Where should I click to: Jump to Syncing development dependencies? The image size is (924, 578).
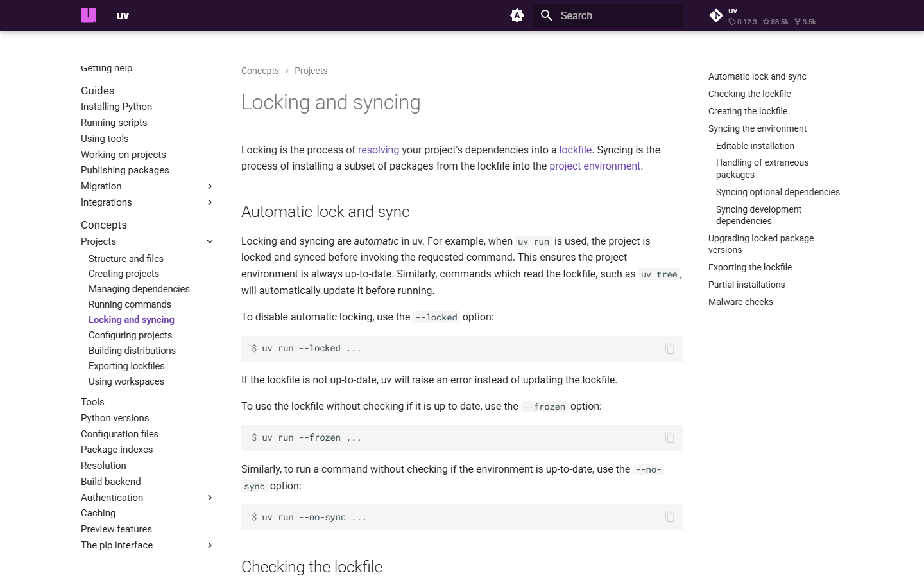coord(758,215)
